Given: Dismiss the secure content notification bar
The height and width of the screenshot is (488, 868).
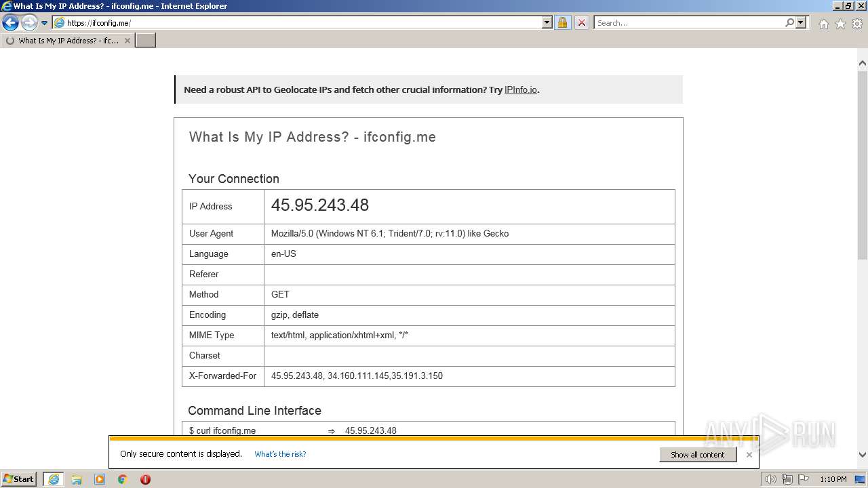Looking at the screenshot, I should click(x=749, y=455).
